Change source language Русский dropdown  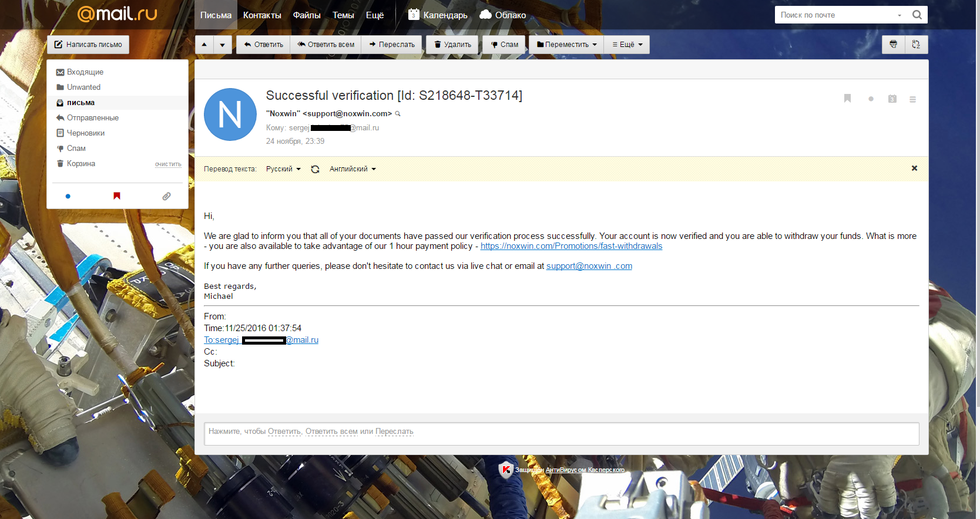(283, 169)
